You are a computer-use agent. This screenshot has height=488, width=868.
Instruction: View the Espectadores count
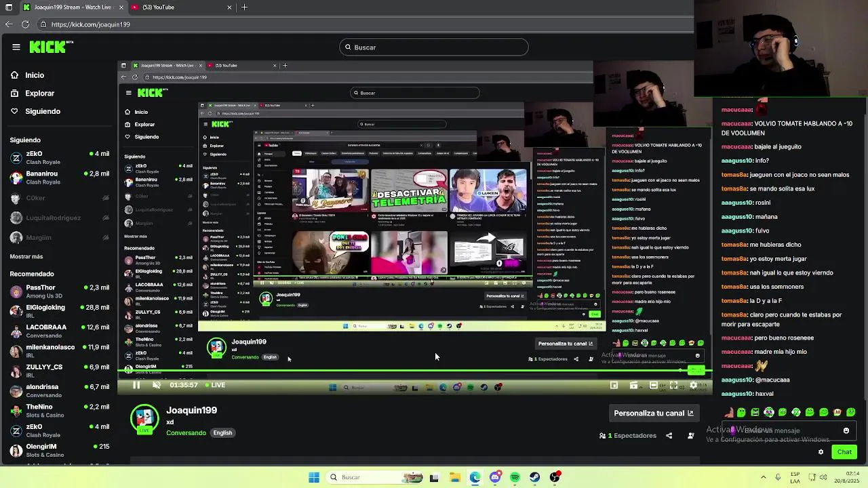point(628,435)
